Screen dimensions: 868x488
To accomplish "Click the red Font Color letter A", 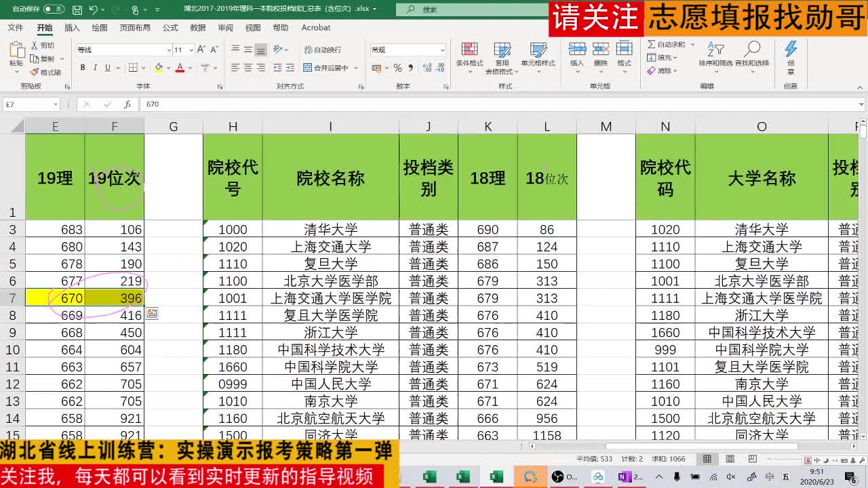I will pyautogui.click(x=180, y=68).
